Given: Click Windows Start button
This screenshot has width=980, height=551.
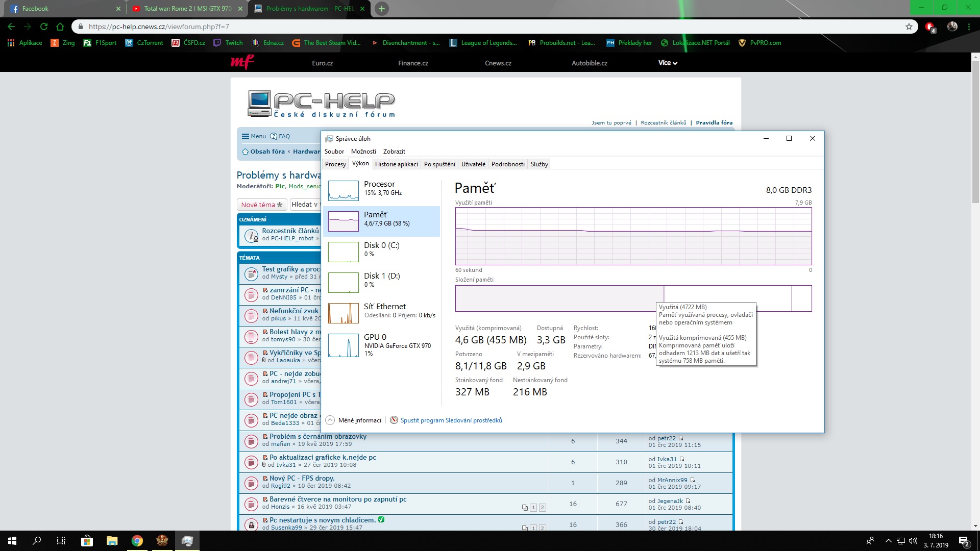Looking at the screenshot, I should [12, 541].
